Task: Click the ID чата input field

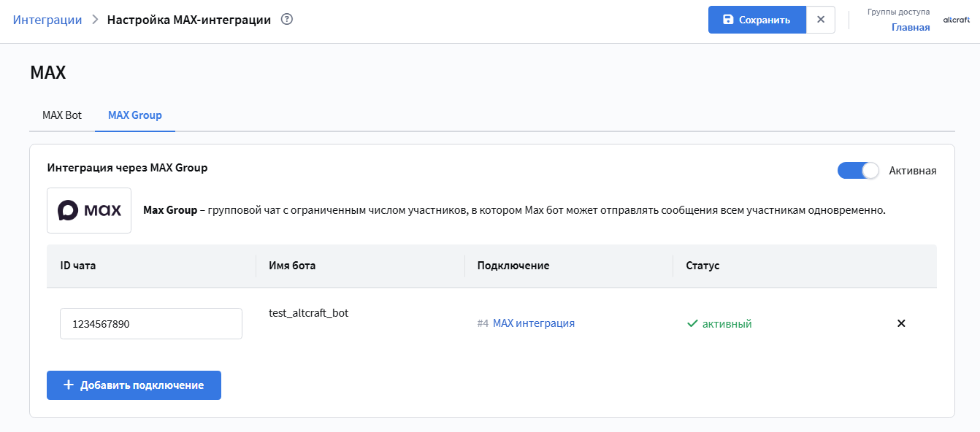Action: tap(151, 323)
